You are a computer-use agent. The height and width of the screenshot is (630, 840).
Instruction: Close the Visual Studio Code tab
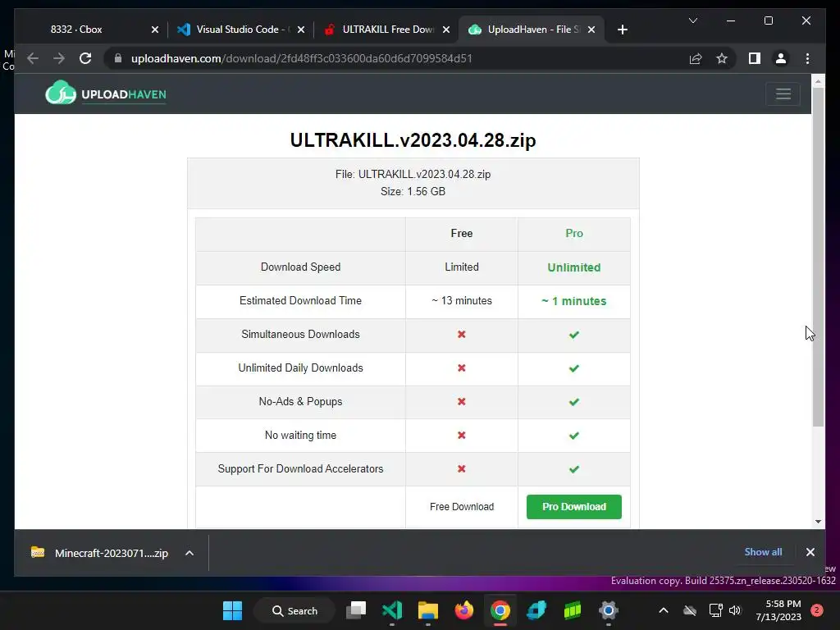[301, 30]
